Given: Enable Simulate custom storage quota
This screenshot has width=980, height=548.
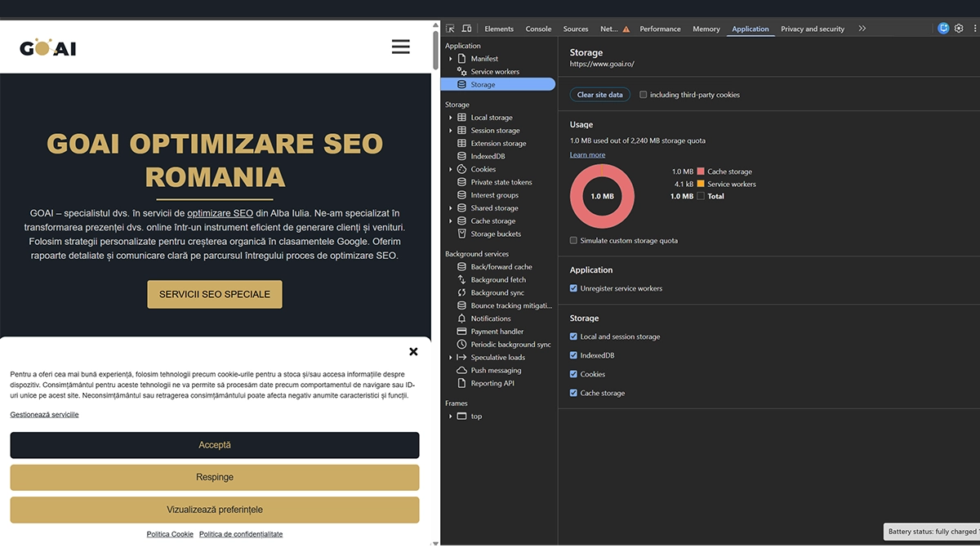Looking at the screenshot, I should point(573,241).
